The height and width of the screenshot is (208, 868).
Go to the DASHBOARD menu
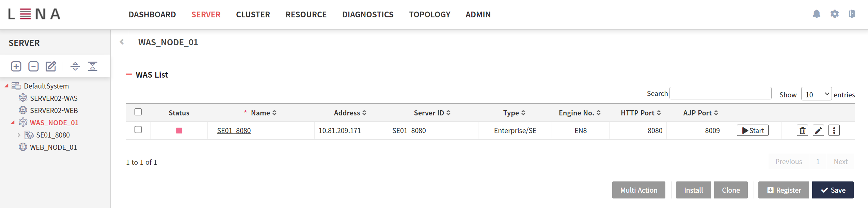point(152,15)
